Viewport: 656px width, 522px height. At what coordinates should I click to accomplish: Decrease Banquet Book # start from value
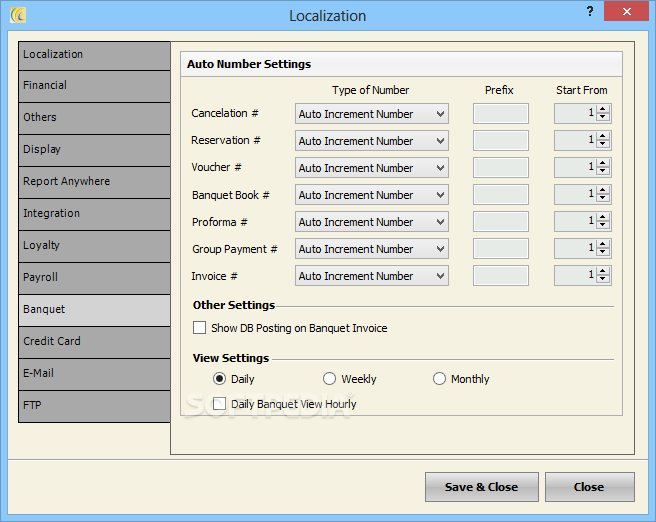pyautogui.click(x=603, y=199)
